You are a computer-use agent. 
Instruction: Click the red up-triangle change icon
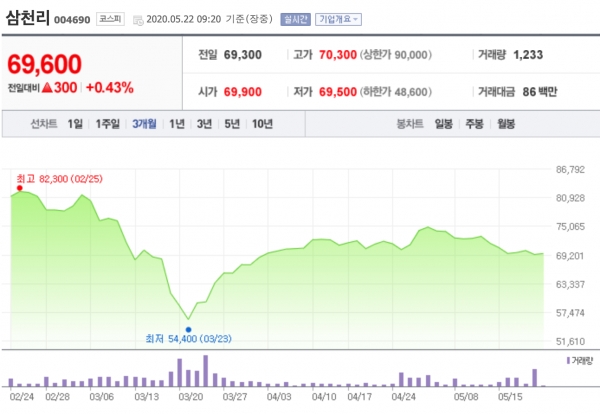[47, 88]
